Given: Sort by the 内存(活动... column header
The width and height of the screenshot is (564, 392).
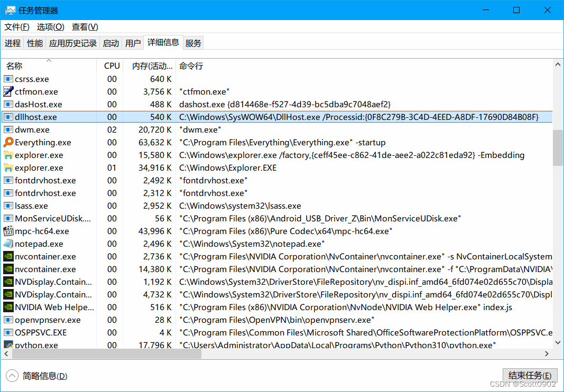Looking at the screenshot, I should (150, 66).
